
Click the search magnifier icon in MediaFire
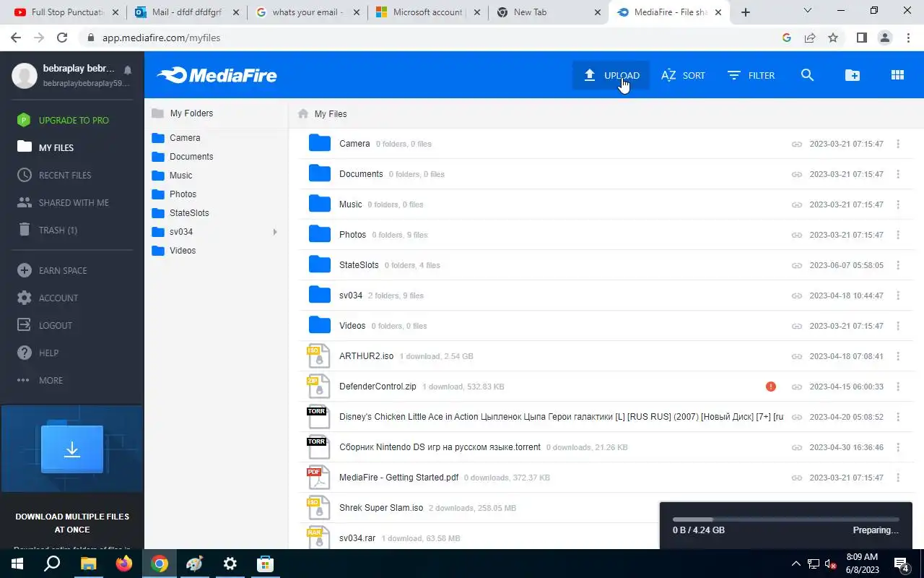click(807, 75)
